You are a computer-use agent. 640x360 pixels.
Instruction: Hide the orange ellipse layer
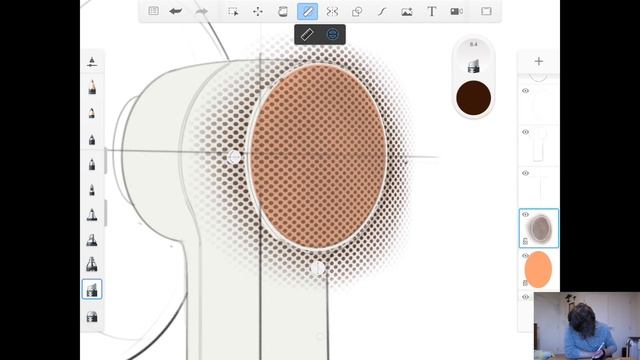click(x=525, y=256)
